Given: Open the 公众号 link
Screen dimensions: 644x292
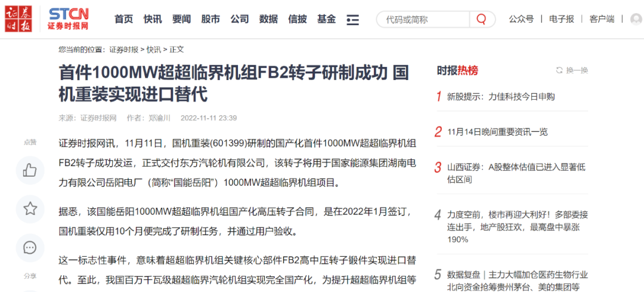Looking at the screenshot, I should [521, 19].
